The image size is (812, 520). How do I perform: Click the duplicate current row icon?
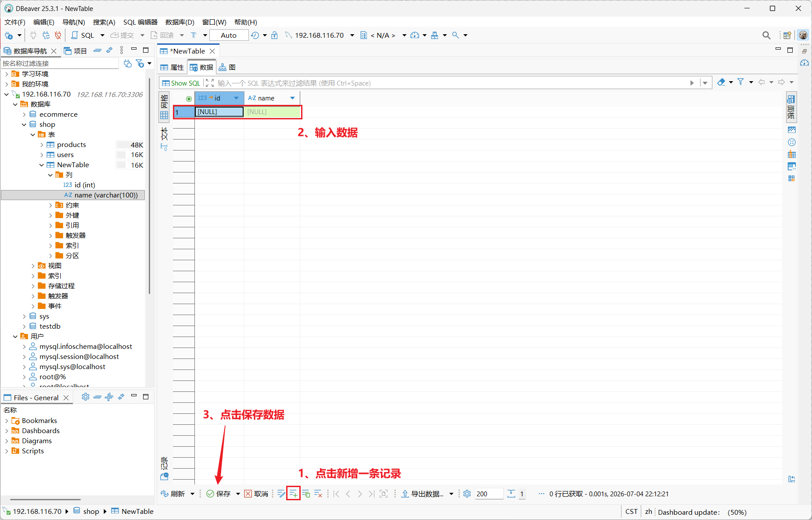(x=306, y=494)
